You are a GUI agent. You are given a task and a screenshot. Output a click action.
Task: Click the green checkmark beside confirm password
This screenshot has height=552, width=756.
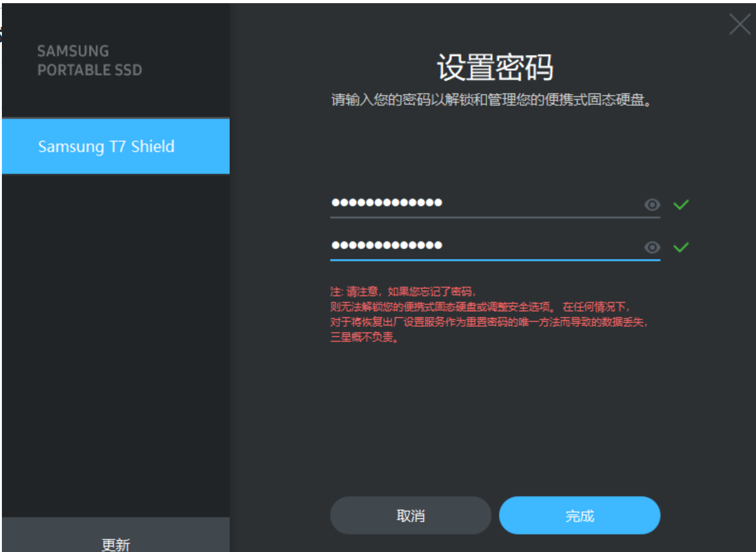681,247
